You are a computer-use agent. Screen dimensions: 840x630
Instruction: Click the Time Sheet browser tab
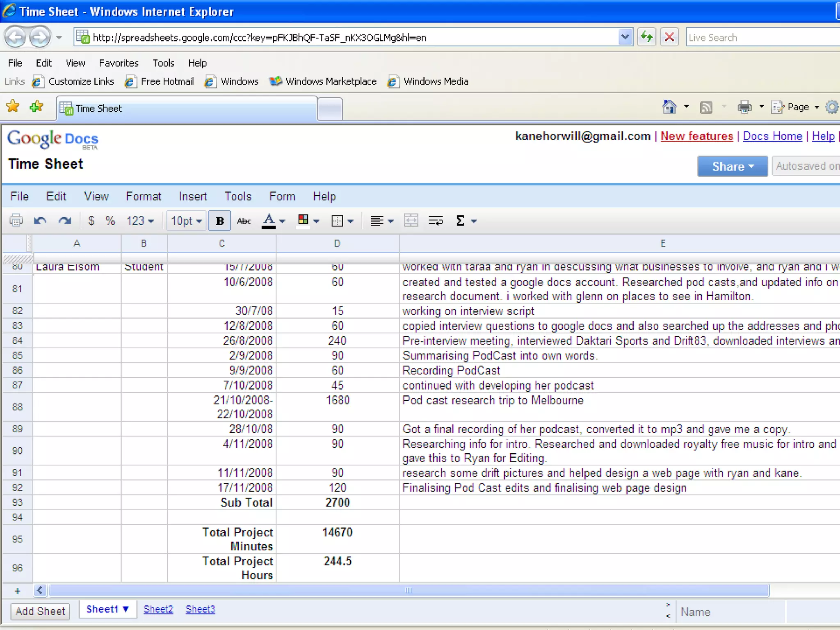coord(187,108)
